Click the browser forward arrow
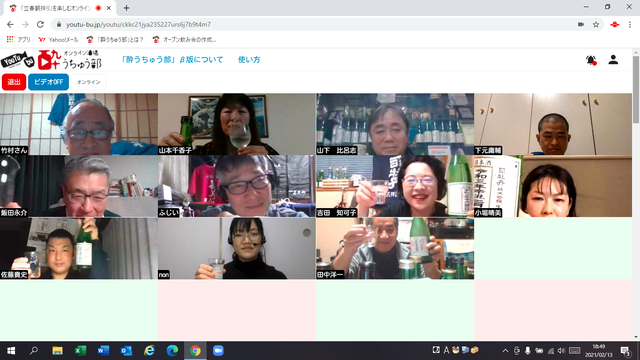The width and height of the screenshot is (640, 360). 25,24
